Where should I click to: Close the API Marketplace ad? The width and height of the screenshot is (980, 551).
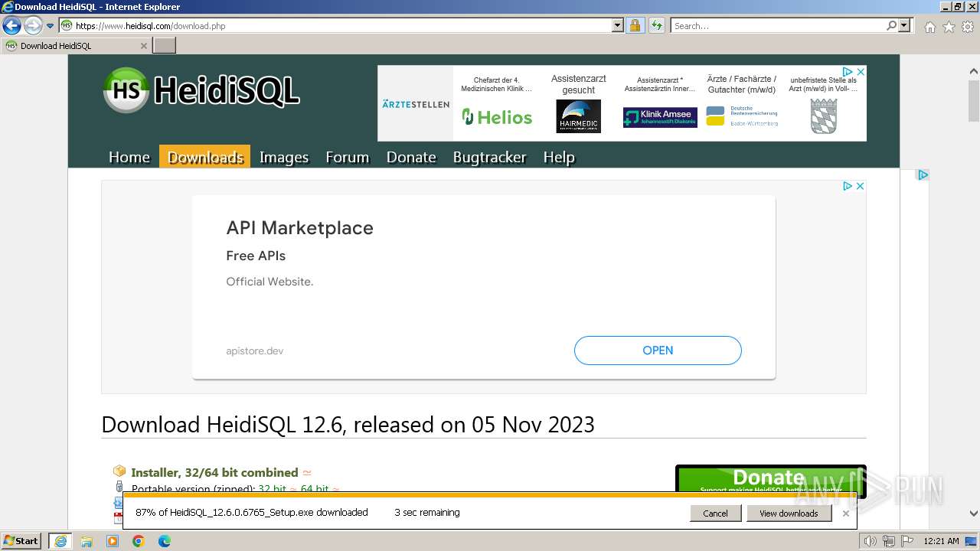861,186
